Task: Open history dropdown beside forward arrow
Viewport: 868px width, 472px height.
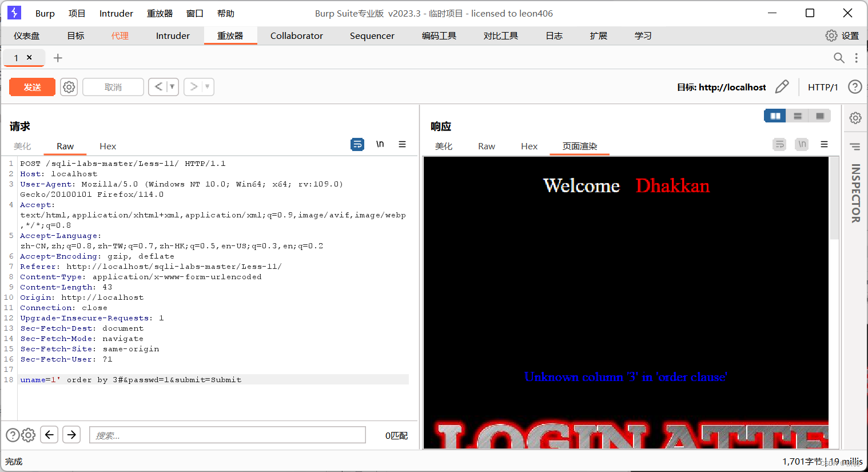Action: click(208, 87)
